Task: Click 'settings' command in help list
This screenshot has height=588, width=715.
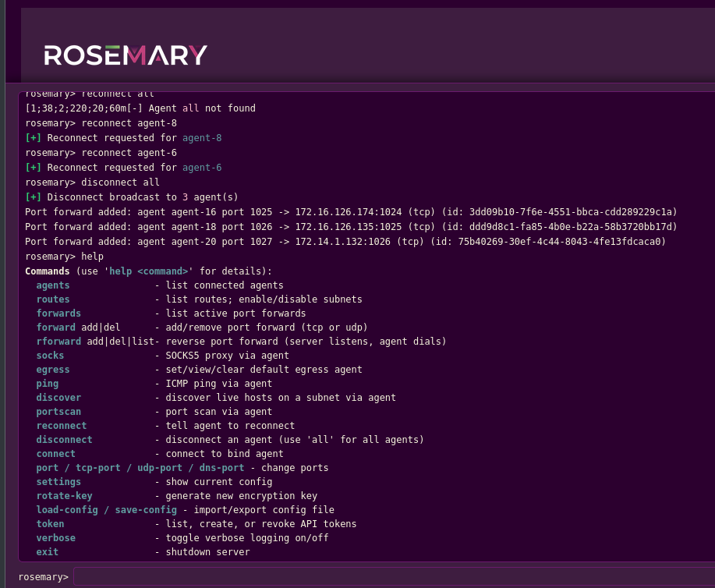Action: tap(58, 482)
